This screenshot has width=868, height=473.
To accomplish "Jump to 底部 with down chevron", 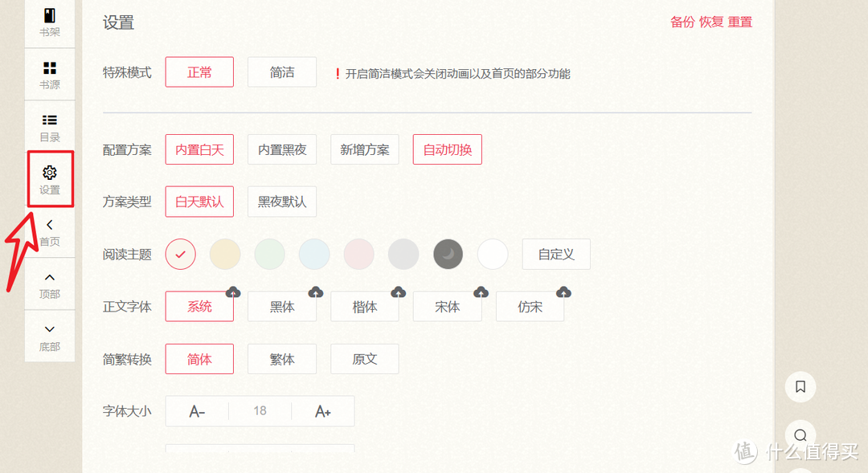I will click(x=49, y=329).
